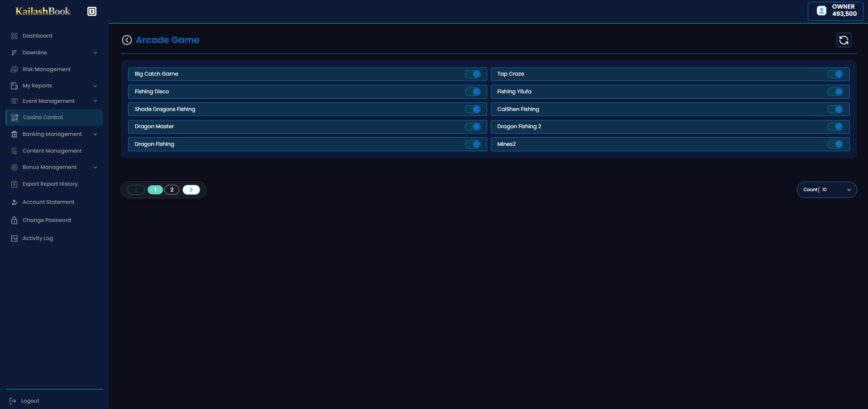Turn off Mines2 toggle
Image resolution: width=868 pixels, height=409 pixels.
(835, 144)
